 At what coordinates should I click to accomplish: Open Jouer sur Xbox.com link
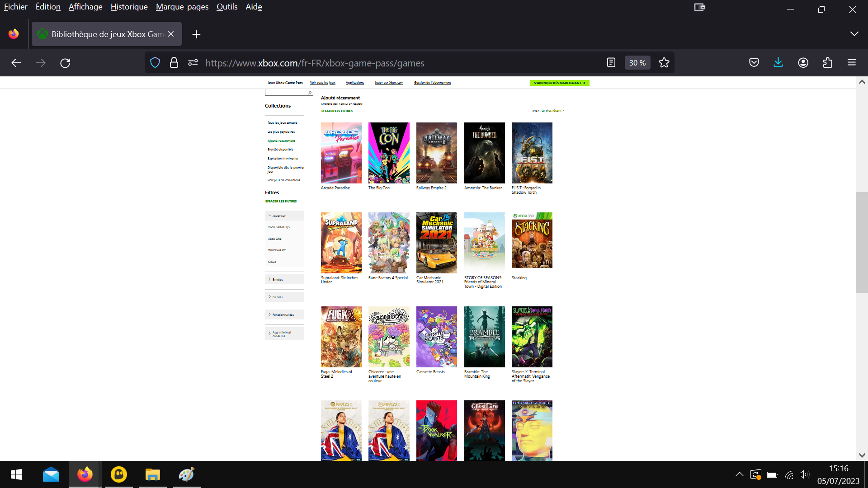tap(389, 83)
